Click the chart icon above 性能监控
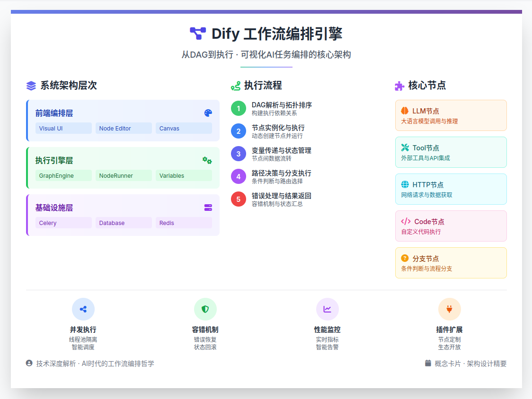Image resolution: width=532 pixels, height=399 pixels. 328,309
